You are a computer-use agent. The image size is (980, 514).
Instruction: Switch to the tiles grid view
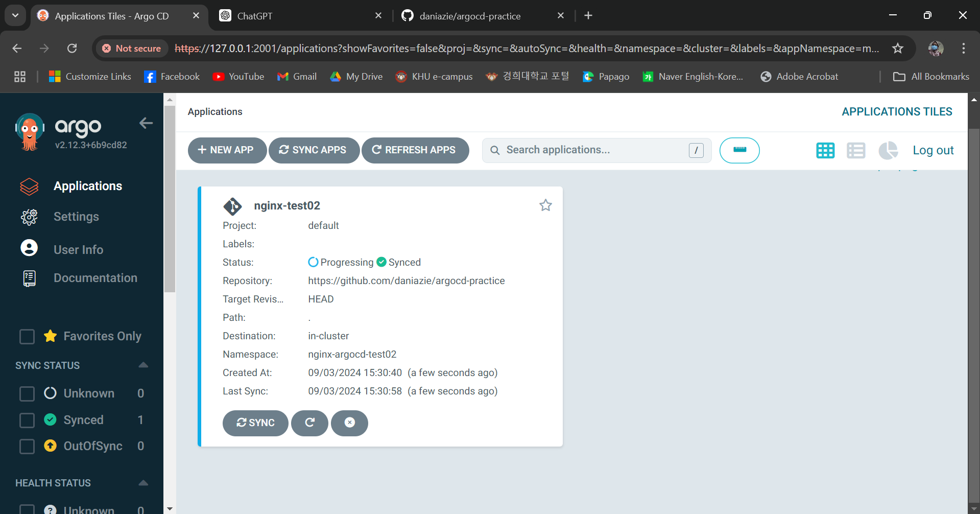[825, 150]
